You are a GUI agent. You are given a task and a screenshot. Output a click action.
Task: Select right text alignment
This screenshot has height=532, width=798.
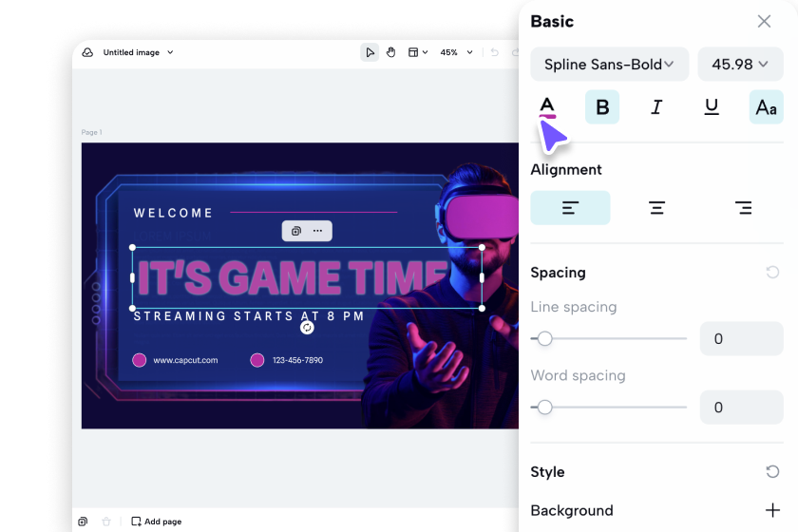point(743,208)
